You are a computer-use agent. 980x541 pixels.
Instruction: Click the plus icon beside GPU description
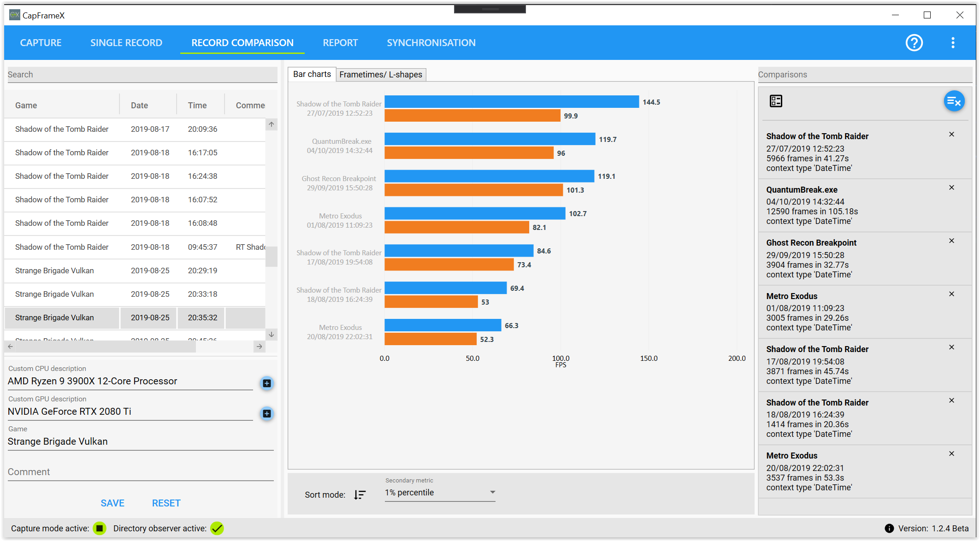(266, 413)
